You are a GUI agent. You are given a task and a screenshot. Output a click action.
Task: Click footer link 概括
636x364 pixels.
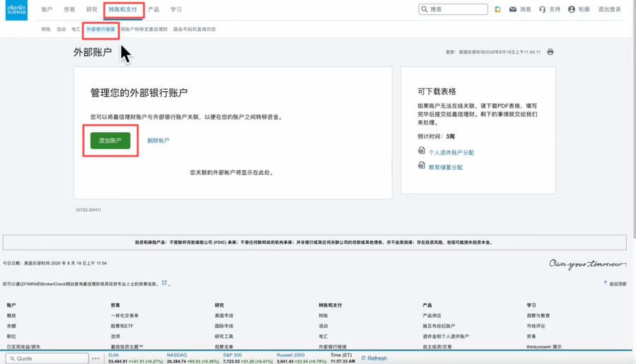11,315
